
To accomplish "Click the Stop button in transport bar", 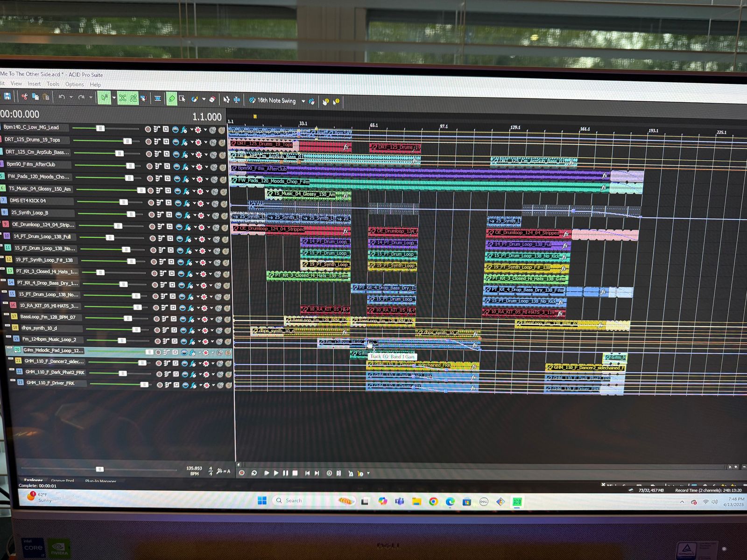I will pyautogui.click(x=295, y=473).
